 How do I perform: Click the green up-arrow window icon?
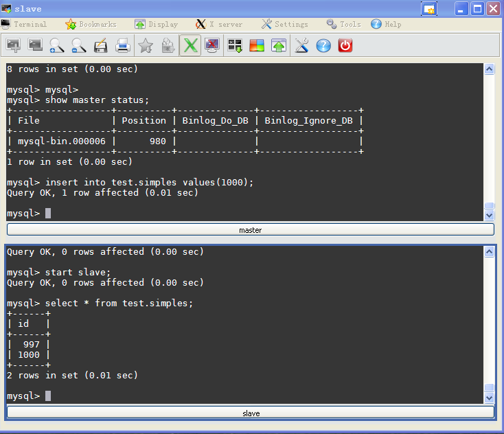click(x=279, y=45)
